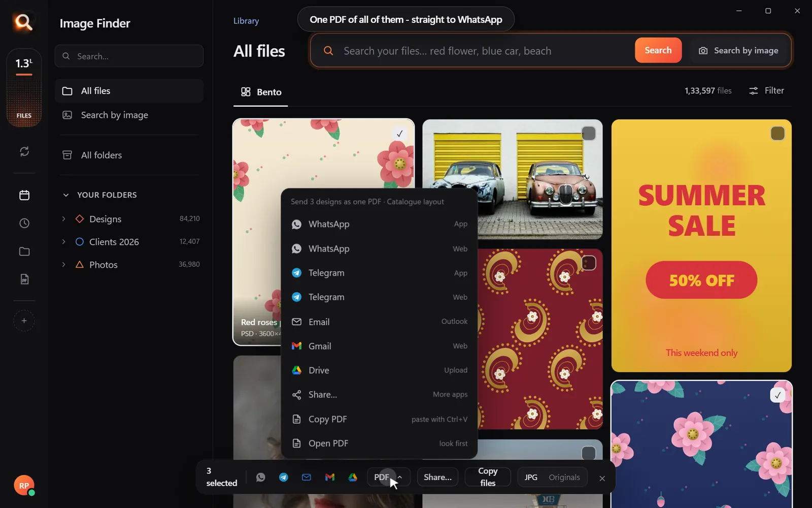Viewport: 812px width, 508px height.
Task: Open the Filter sliders control
Action: tap(766, 90)
